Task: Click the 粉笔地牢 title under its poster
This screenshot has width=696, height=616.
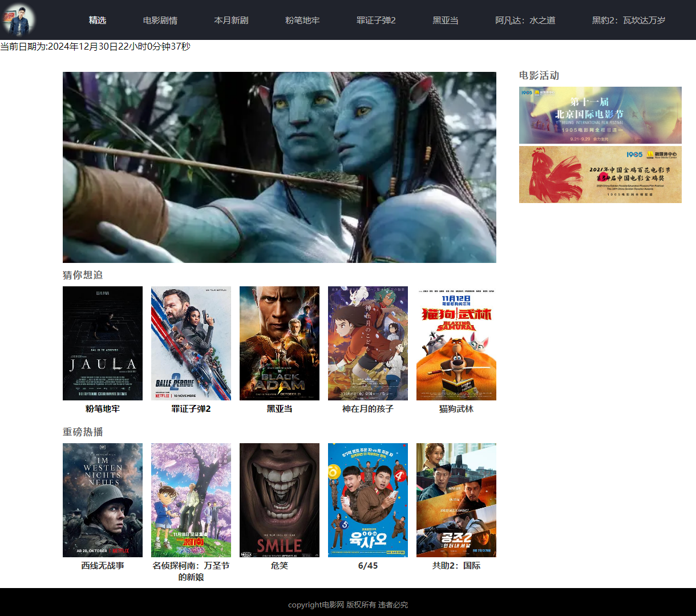Action: (103, 409)
